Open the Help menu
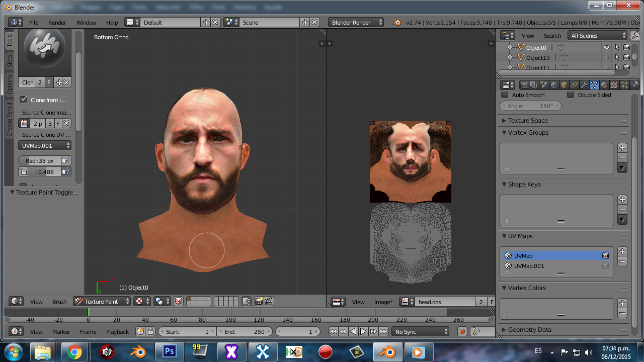The image size is (644, 362). tap(112, 22)
